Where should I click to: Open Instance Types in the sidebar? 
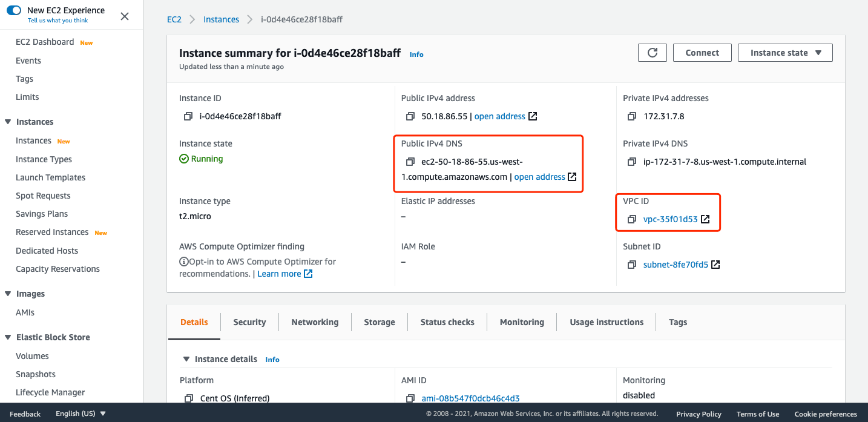pos(44,159)
